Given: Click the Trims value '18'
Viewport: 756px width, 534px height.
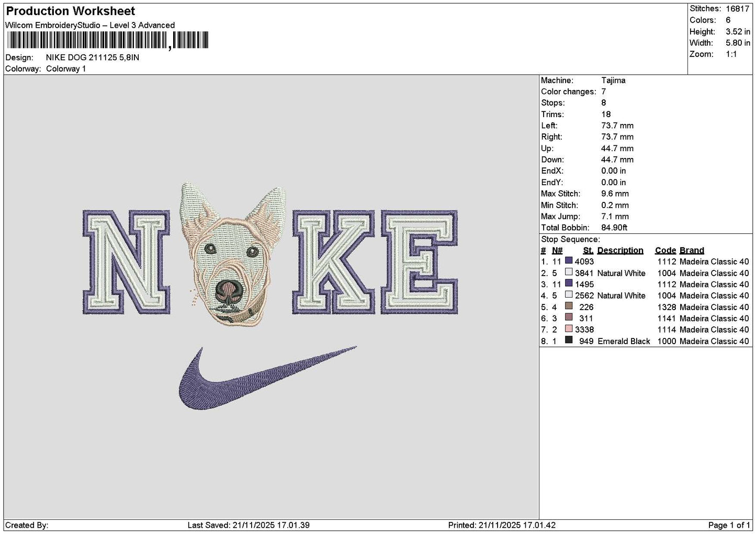Looking at the screenshot, I should 606,115.
